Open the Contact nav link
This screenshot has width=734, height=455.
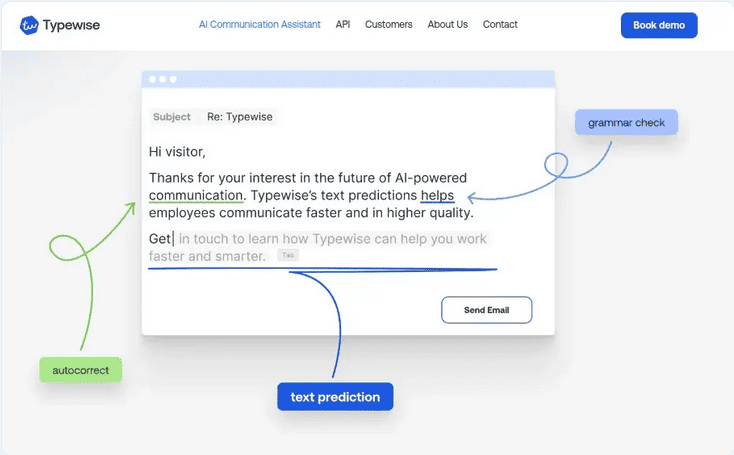(x=500, y=24)
